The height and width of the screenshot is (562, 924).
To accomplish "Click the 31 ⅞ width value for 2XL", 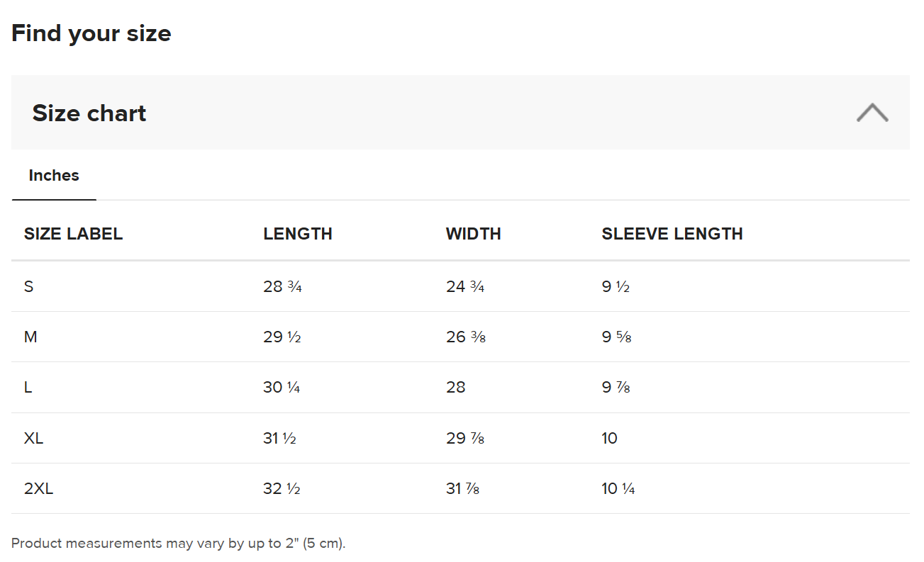I will click(x=463, y=489).
